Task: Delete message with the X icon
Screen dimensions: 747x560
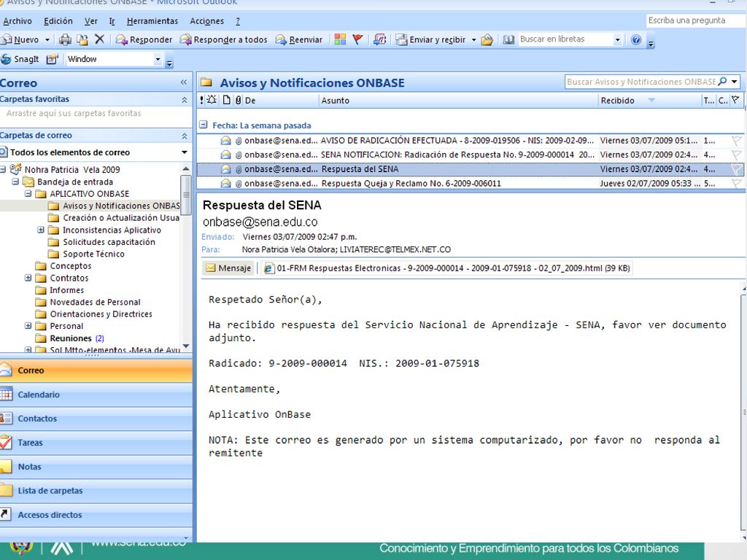Action: (99, 39)
